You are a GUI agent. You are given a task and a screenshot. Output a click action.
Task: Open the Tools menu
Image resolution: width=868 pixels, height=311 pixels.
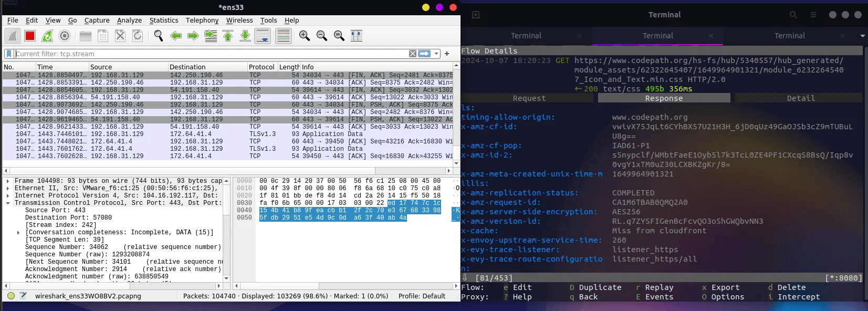point(268,20)
